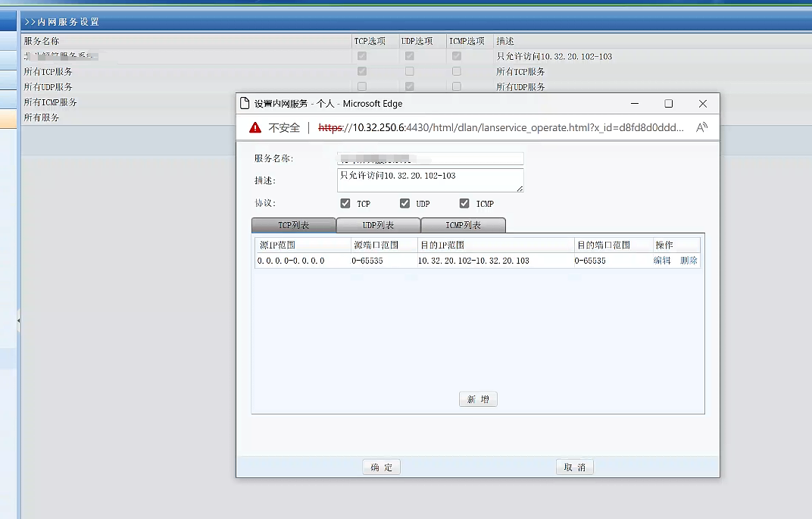
Task: Click 编辑 link for the TCP rule
Action: (662, 261)
